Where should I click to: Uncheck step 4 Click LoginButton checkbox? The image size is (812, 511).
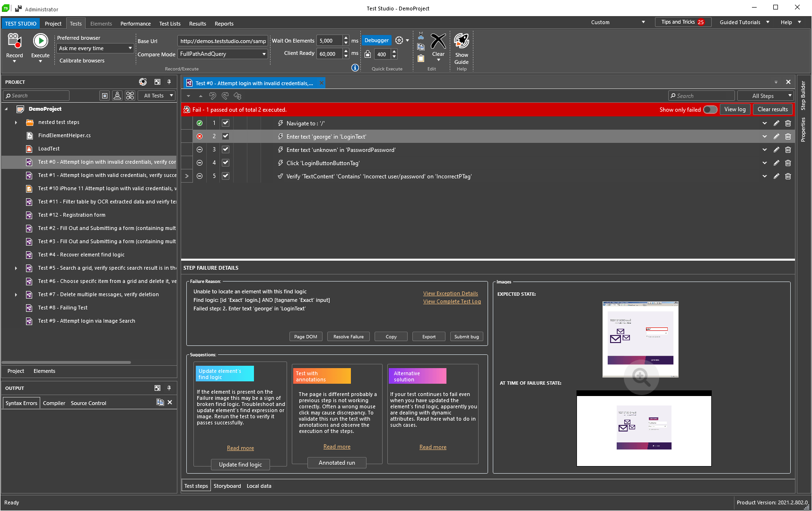click(226, 163)
